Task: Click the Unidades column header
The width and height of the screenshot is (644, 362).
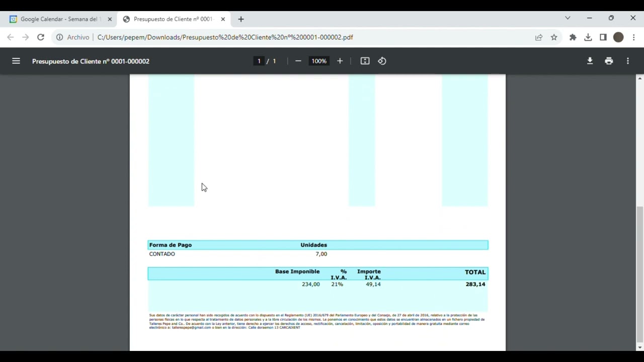Action: [314, 245]
